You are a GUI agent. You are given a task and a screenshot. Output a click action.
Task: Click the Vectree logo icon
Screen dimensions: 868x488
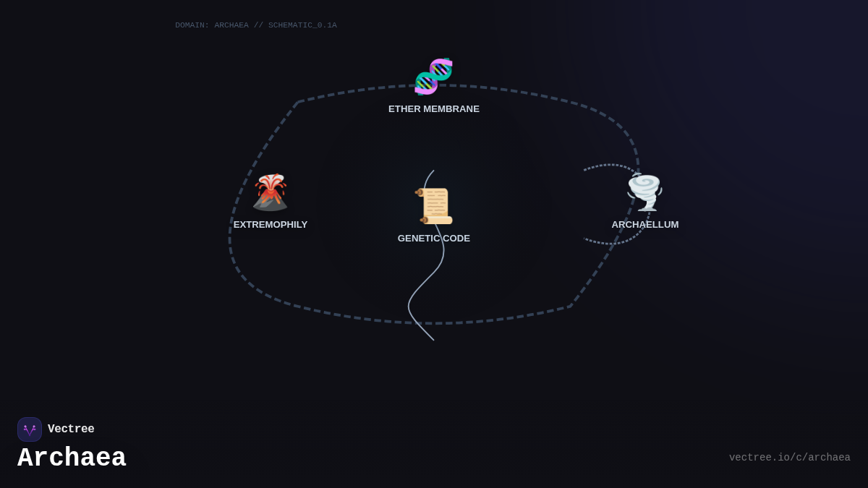click(30, 429)
